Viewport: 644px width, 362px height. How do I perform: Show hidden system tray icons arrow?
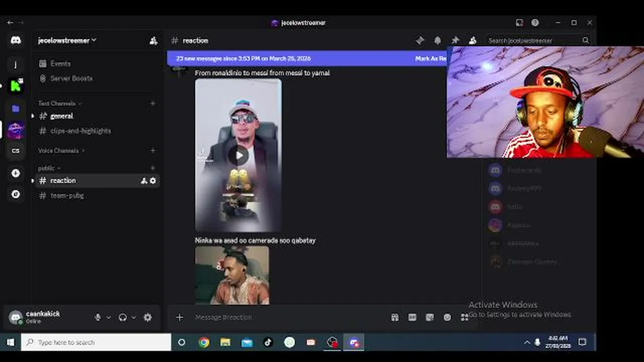[527, 342]
